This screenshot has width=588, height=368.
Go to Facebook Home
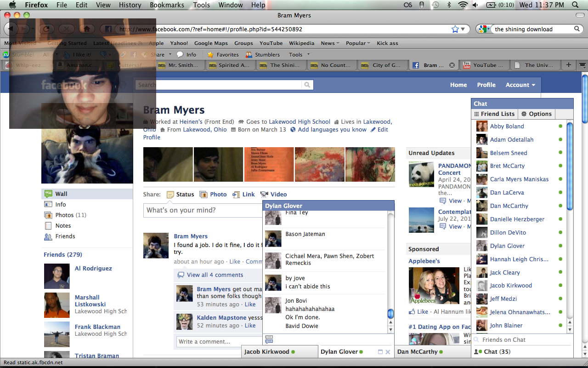coord(458,85)
